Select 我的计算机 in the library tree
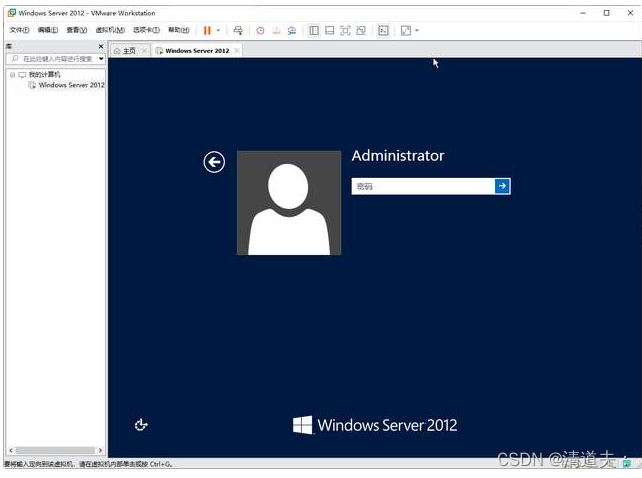Image resolution: width=642 pixels, height=478 pixels. (44, 75)
